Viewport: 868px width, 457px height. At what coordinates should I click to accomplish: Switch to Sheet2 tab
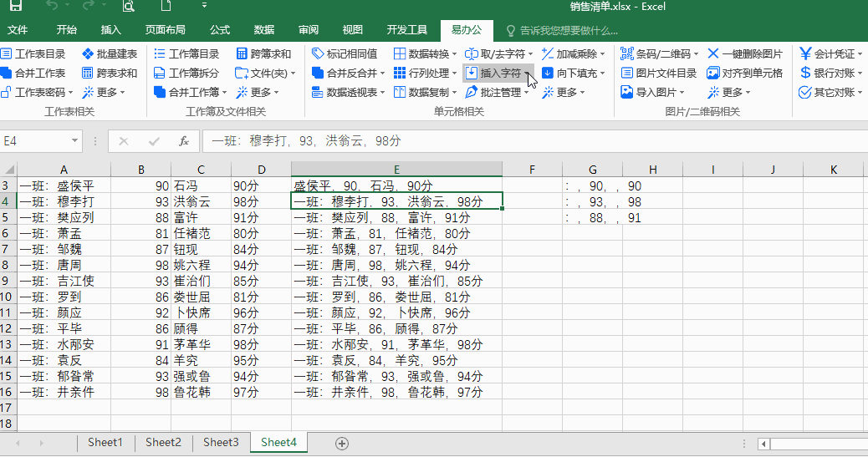(x=163, y=442)
